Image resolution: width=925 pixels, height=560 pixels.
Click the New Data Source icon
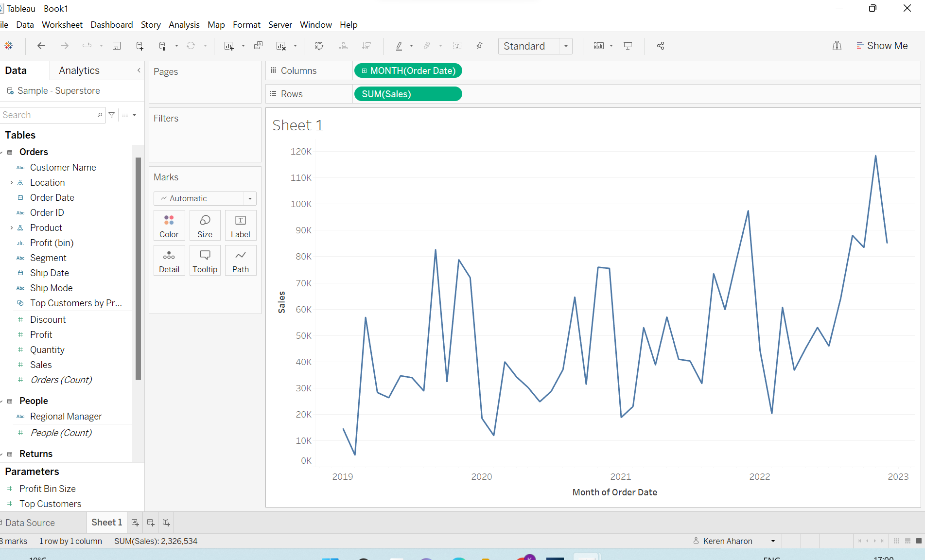tap(140, 46)
